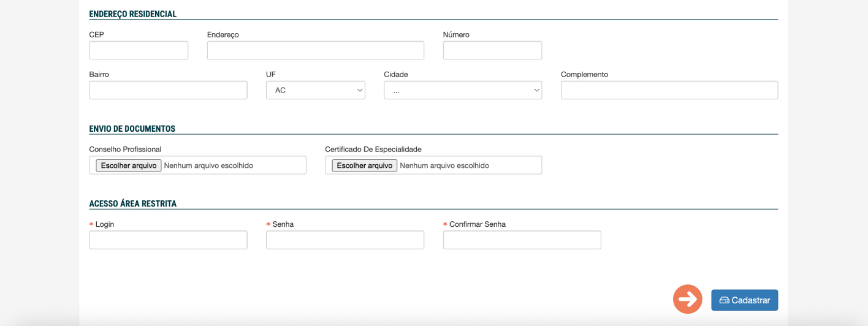Select the Complemento input field
This screenshot has width=868, height=326.
(669, 90)
